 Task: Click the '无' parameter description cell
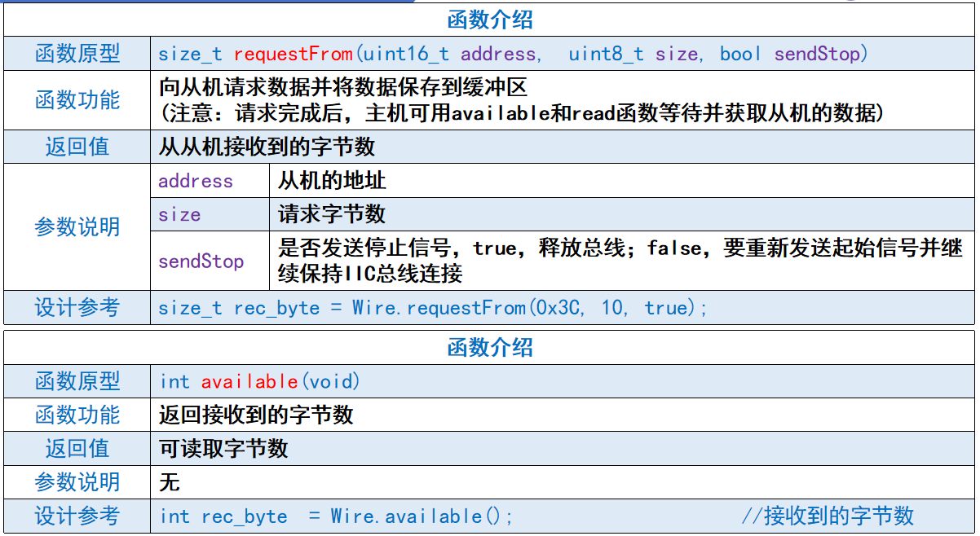(170, 482)
